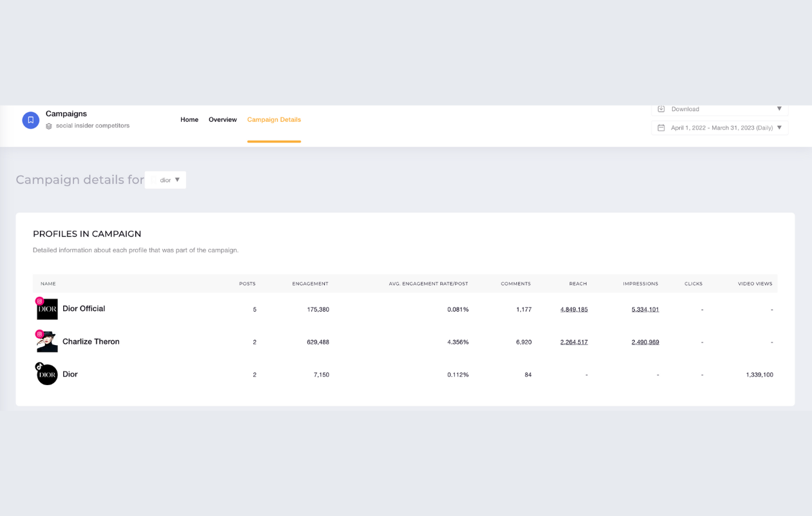Image resolution: width=812 pixels, height=516 pixels.
Task: Click the Dior TikTok profile name
Action: tap(70, 374)
